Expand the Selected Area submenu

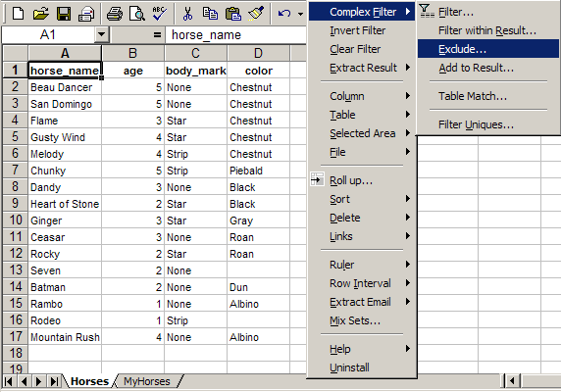click(x=362, y=133)
